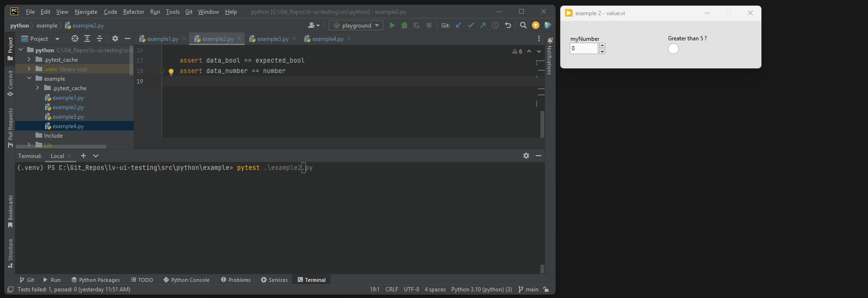The width and height of the screenshot is (868, 298).
Task: Add new terminal session with plus
Action: [x=83, y=156]
